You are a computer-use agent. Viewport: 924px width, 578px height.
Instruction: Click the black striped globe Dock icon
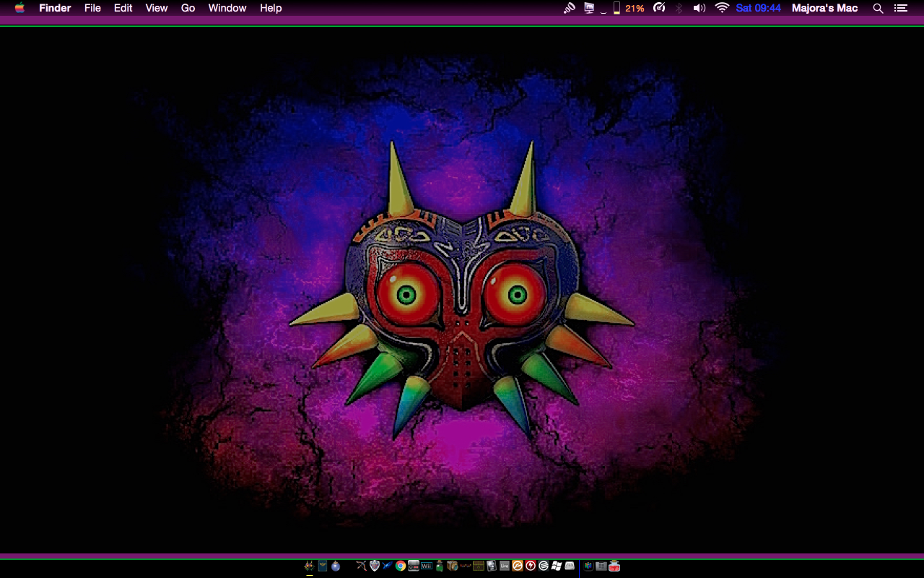point(544,566)
